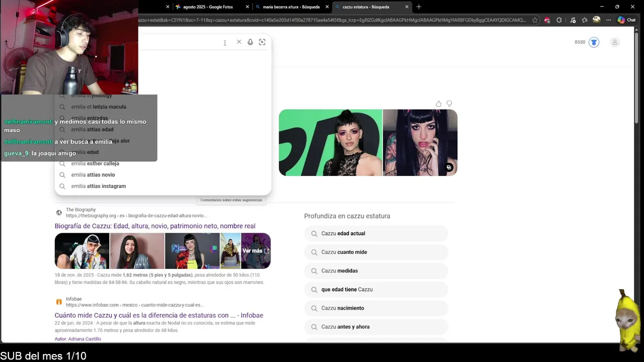Click Profundiza en cazzu estatura heading
This screenshot has height=362, width=644.
point(347,216)
